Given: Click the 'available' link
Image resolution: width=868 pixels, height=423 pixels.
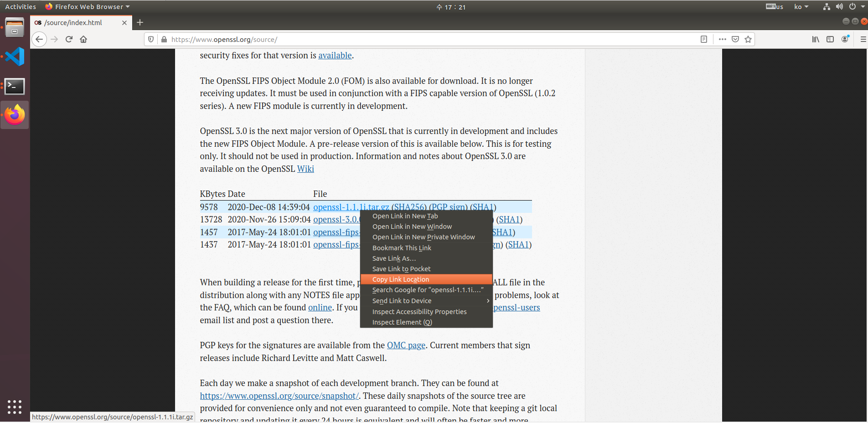Looking at the screenshot, I should 335,56.
